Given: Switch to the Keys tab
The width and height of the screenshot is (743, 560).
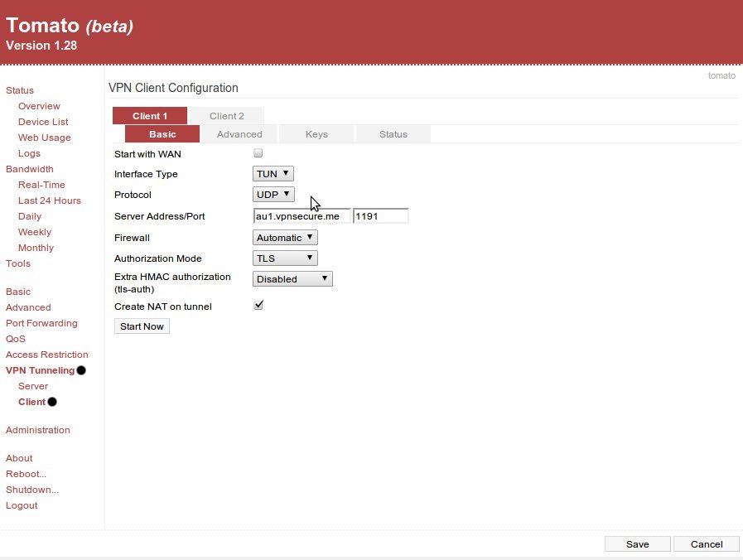Looking at the screenshot, I should pyautogui.click(x=316, y=134).
